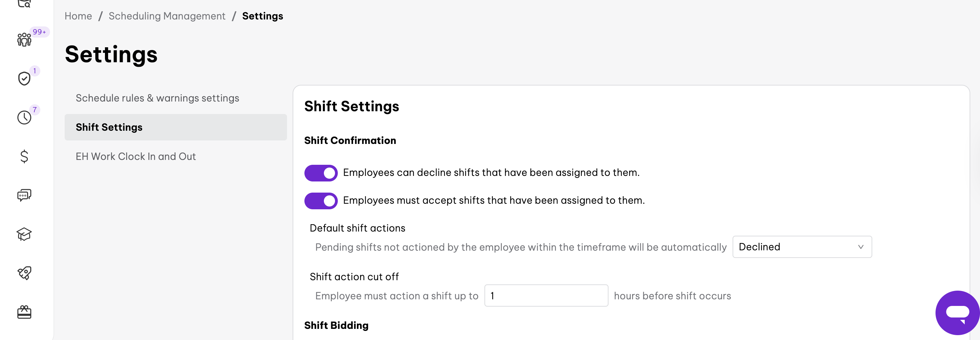Click the top partially visible sidebar icon

tap(24, 4)
